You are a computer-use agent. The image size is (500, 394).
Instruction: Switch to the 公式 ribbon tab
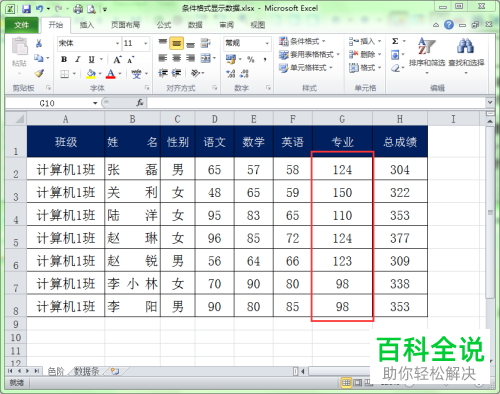tap(164, 25)
